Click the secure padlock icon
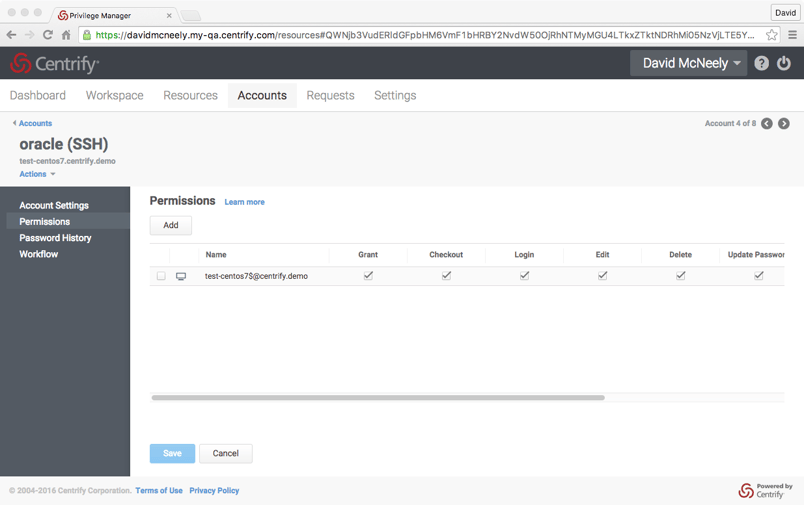Screen dimensions: 804x505 87,35
